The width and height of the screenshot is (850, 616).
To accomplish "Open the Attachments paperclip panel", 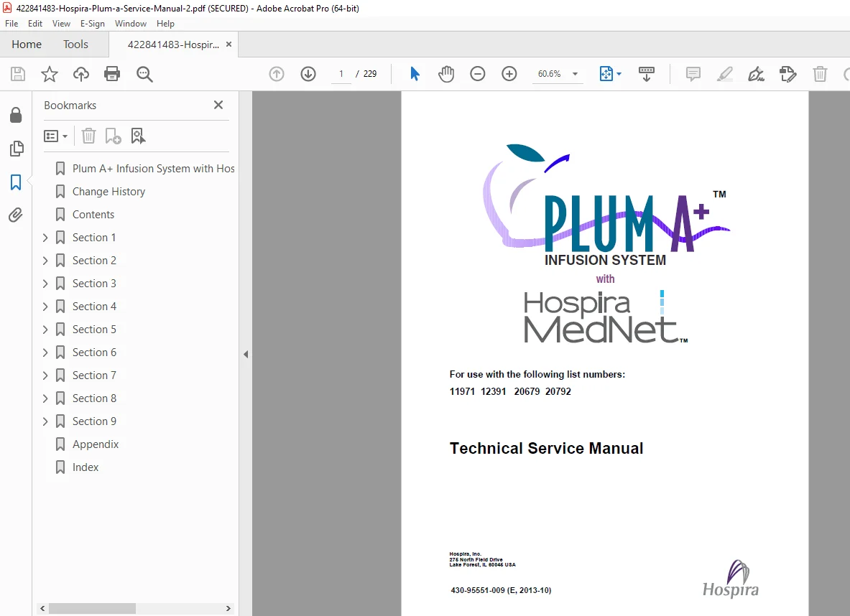I will point(16,215).
